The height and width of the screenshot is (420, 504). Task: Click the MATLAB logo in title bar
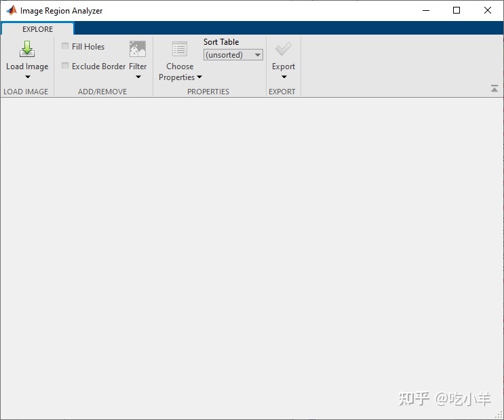[x=12, y=11]
